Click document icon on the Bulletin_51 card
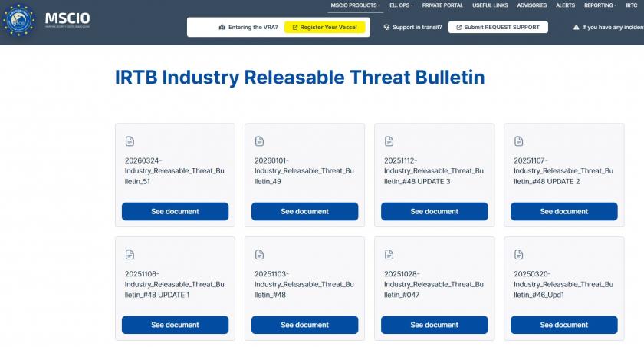Screen dimensions: 644x347 pos(130,141)
